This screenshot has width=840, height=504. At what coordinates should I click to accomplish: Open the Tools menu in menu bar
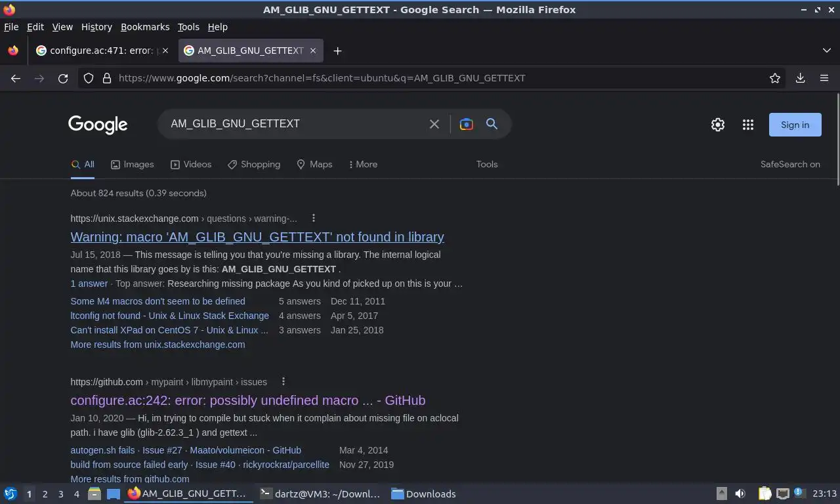click(x=188, y=27)
